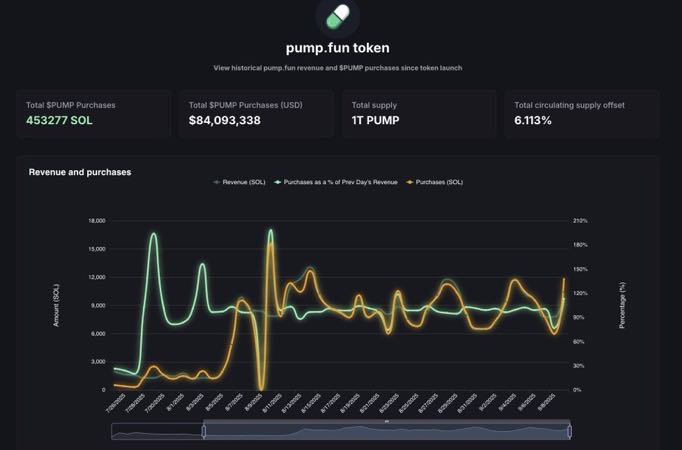682x450 pixels.
Task: Toggle Purchases as a % of Prev Day's Revenue
Action: coord(339,182)
